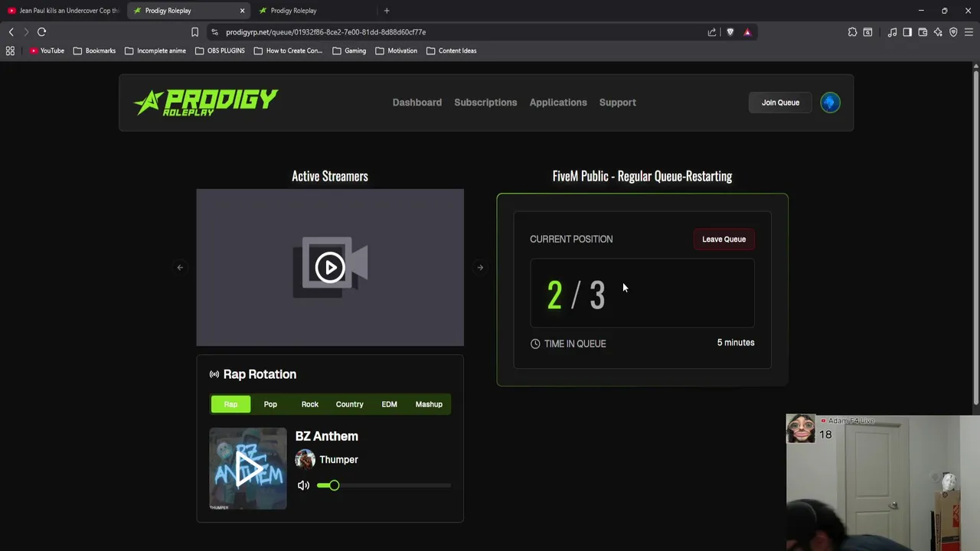Show the previous streamer with the left arrow
The image size is (980, 551).
pos(180,267)
